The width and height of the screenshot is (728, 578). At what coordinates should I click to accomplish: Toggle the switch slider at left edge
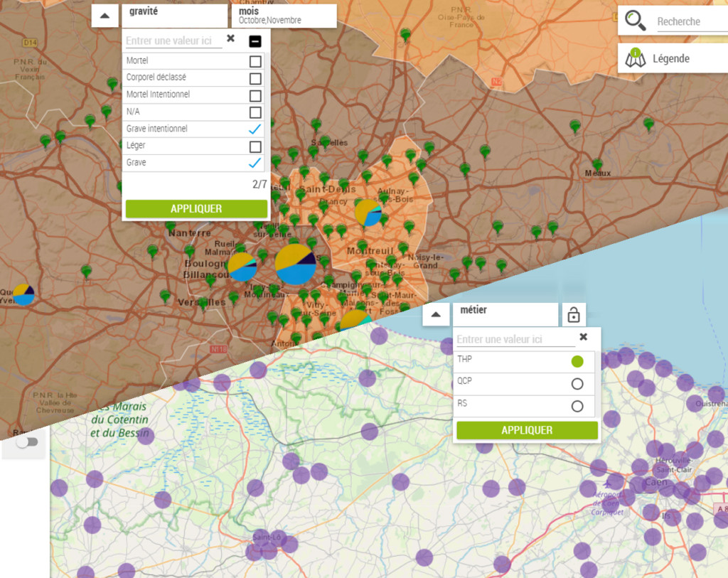click(x=25, y=442)
